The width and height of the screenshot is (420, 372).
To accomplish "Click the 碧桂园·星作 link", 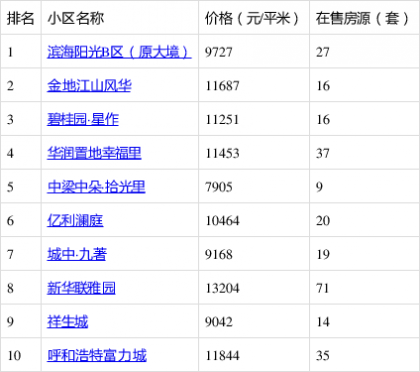I will 83,119.
